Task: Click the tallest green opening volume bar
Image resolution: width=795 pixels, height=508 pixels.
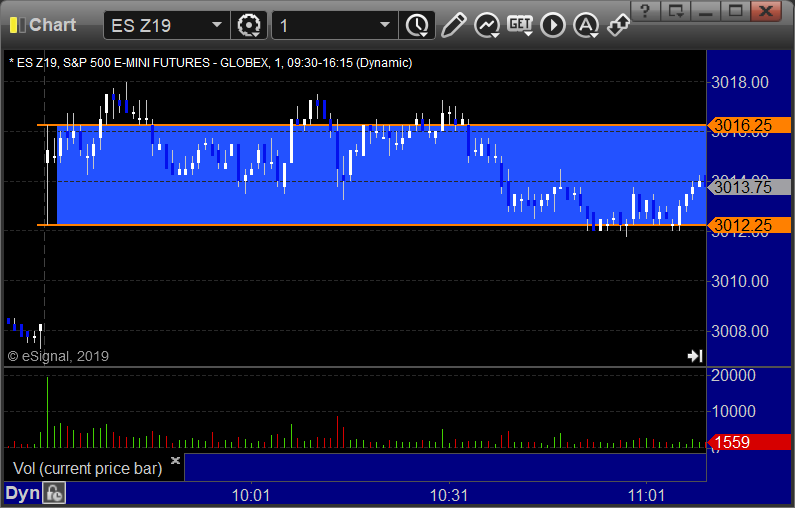Action: click(48, 412)
